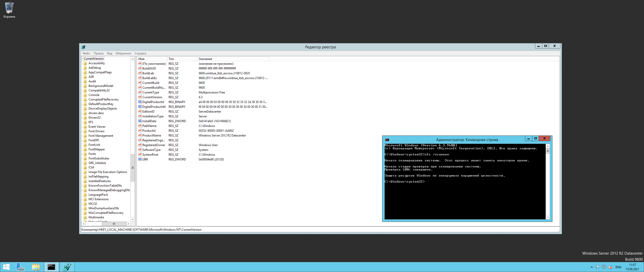Click the muted speaker tray icon
Screen dimensions: 644x272
(610, 267)
